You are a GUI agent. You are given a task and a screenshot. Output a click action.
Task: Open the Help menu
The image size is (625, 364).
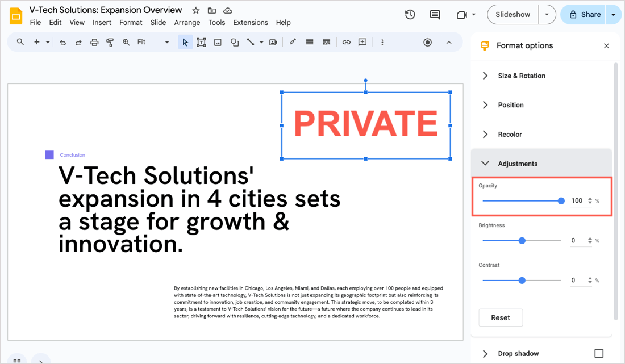284,23
